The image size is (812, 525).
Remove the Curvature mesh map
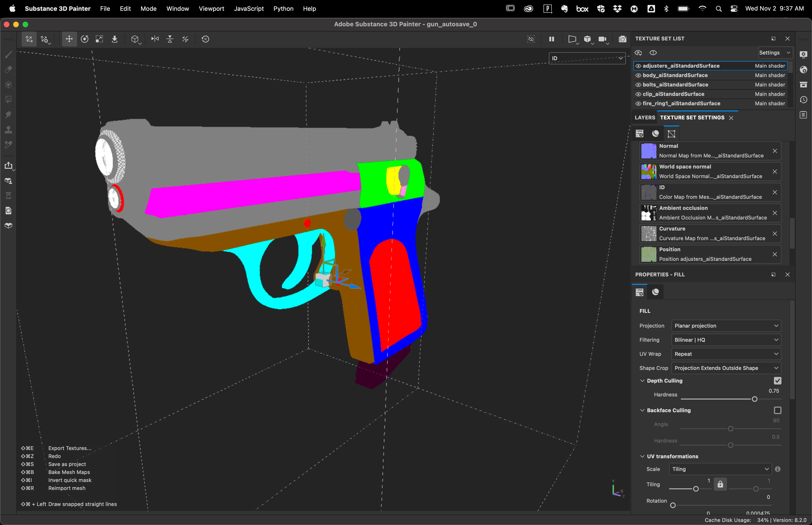[774, 234]
